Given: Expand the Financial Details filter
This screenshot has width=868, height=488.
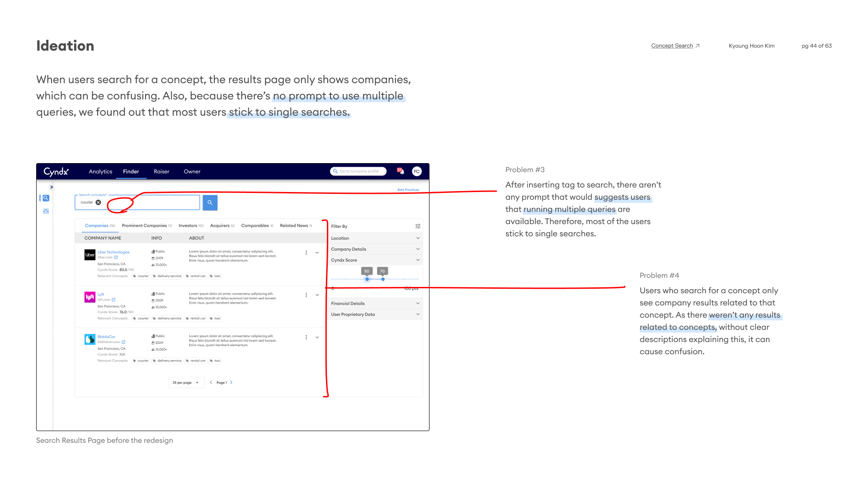Looking at the screenshot, I should click(x=375, y=304).
